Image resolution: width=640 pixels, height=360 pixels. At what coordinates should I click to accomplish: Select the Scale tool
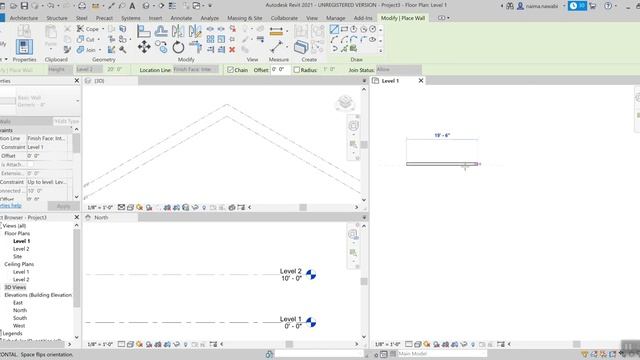coord(221,39)
